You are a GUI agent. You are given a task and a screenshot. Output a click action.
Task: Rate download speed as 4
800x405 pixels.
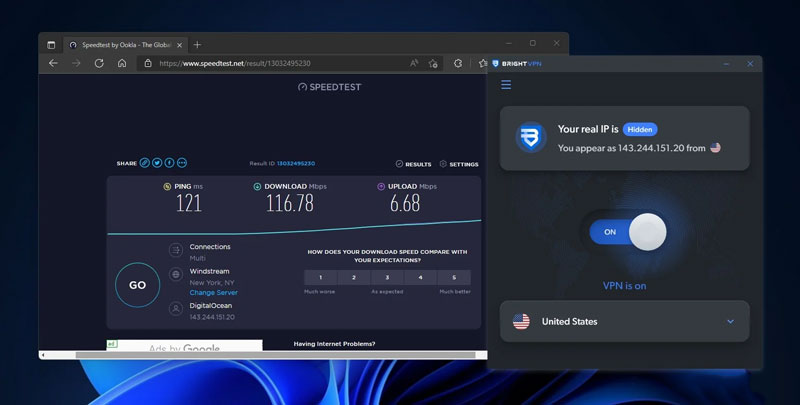coord(420,277)
